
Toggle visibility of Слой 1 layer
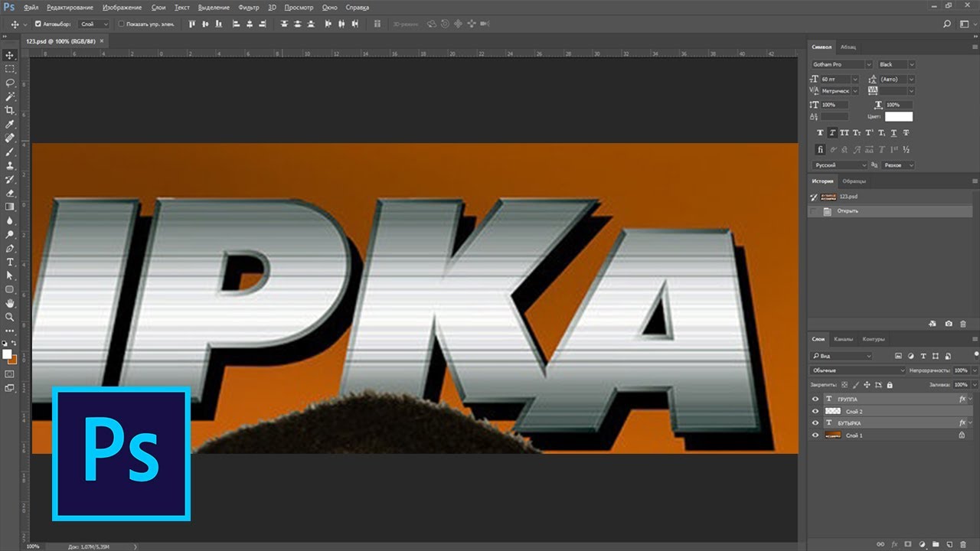pos(815,435)
